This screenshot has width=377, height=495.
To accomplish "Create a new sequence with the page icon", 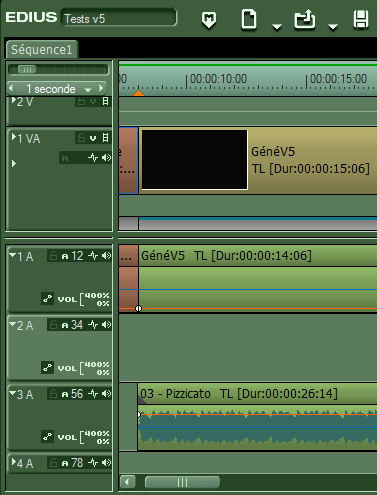I will (249, 20).
